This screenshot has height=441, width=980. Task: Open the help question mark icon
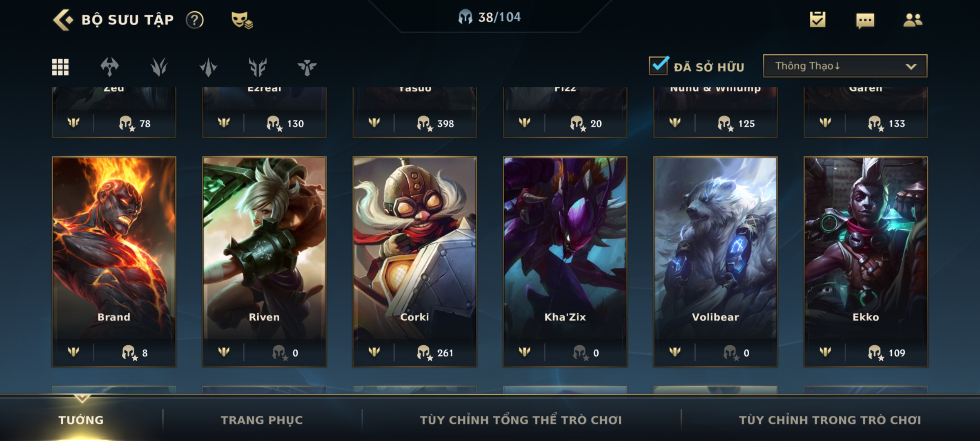pos(195,20)
